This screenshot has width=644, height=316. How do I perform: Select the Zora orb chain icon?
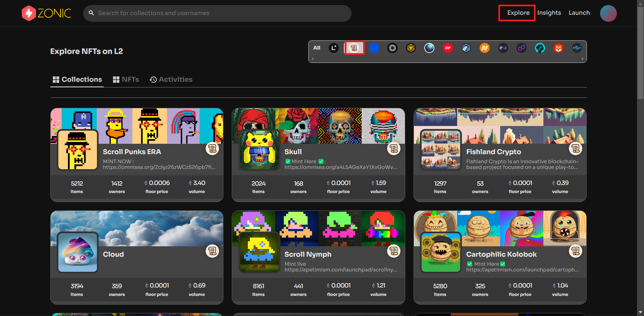pyautogui.click(x=429, y=48)
